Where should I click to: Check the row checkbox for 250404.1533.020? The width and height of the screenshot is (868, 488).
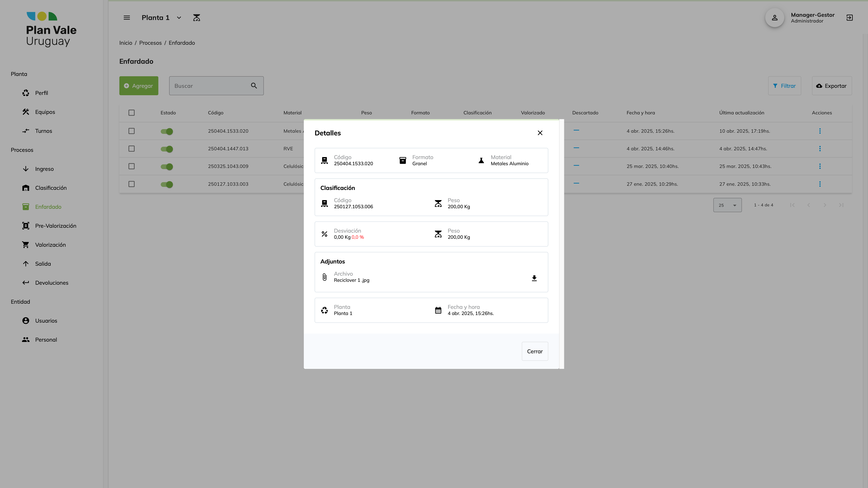131,131
